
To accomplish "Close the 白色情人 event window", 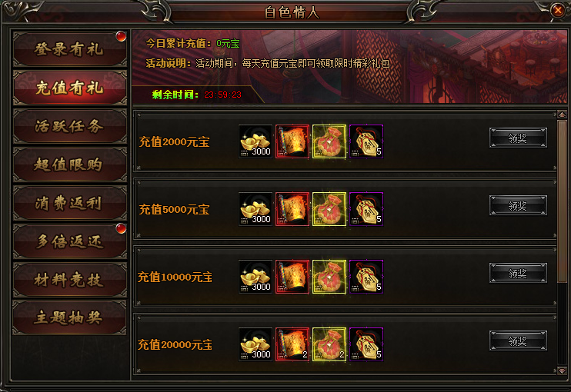I will tap(557, 10).
